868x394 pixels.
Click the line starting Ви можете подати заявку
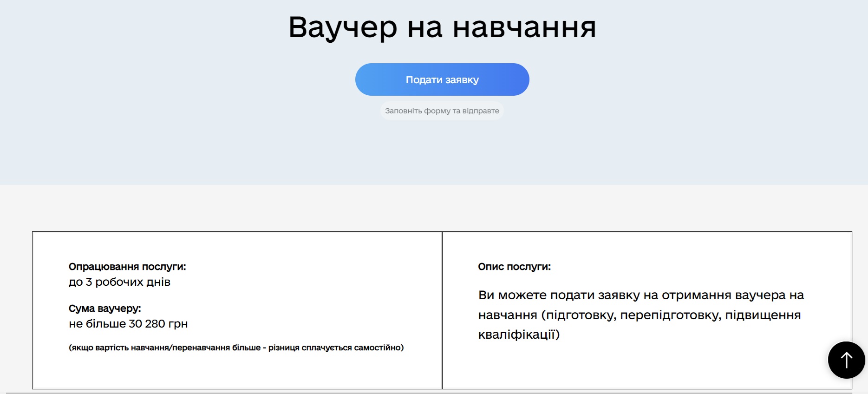[641, 295]
